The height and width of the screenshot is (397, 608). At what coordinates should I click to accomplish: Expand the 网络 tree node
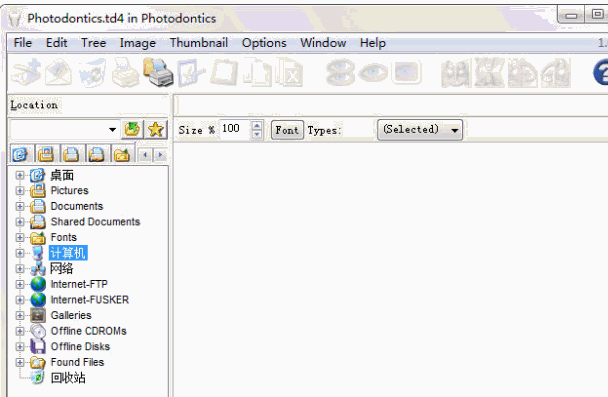coord(20,269)
